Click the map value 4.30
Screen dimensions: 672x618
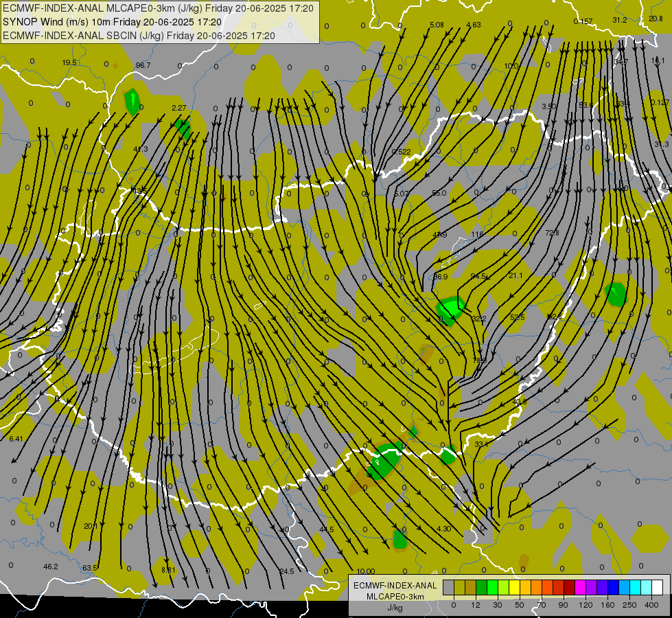pyautogui.click(x=443, y=529)
